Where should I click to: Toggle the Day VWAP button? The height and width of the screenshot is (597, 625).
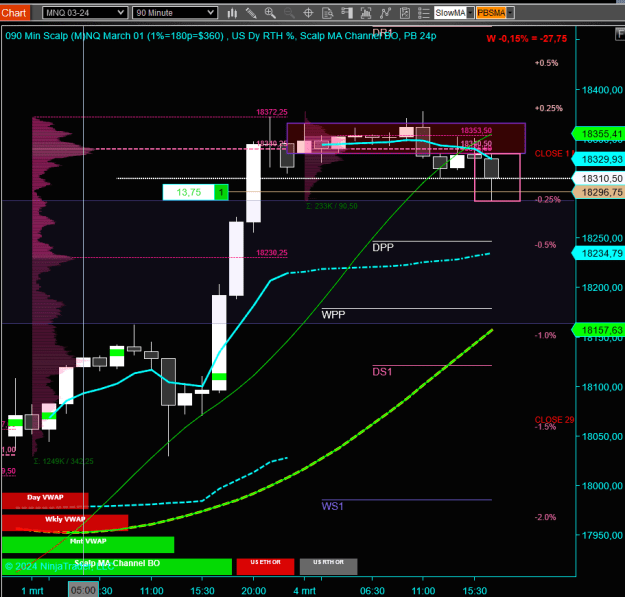click(x=45, y=501)
